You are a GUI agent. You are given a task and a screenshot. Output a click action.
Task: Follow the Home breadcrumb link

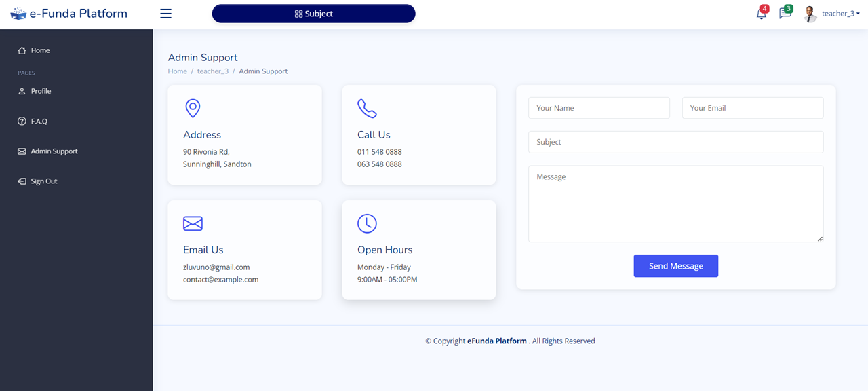[178, 71]
